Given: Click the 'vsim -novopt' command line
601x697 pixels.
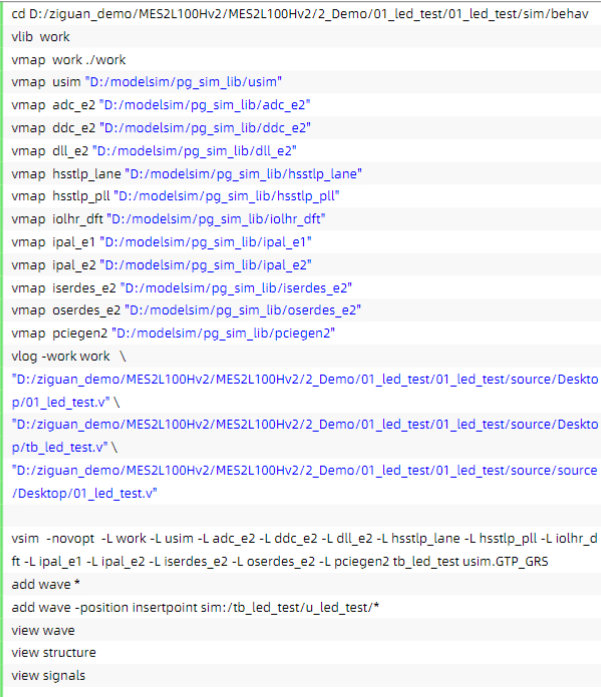Looking at the screenshot, I should (305, 539).
